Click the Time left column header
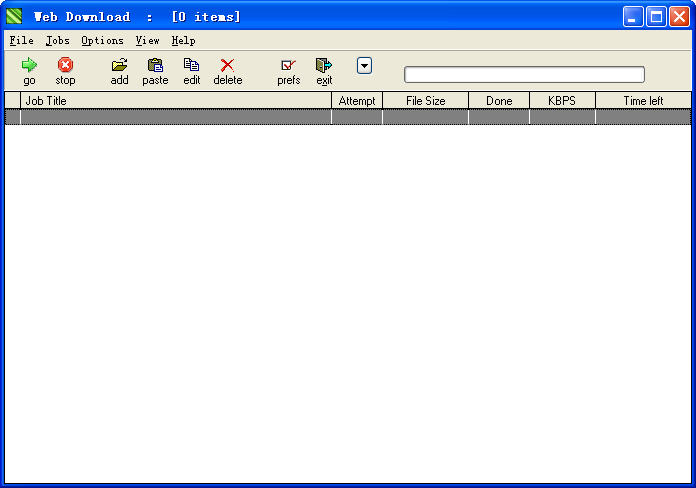 (643, 101)
